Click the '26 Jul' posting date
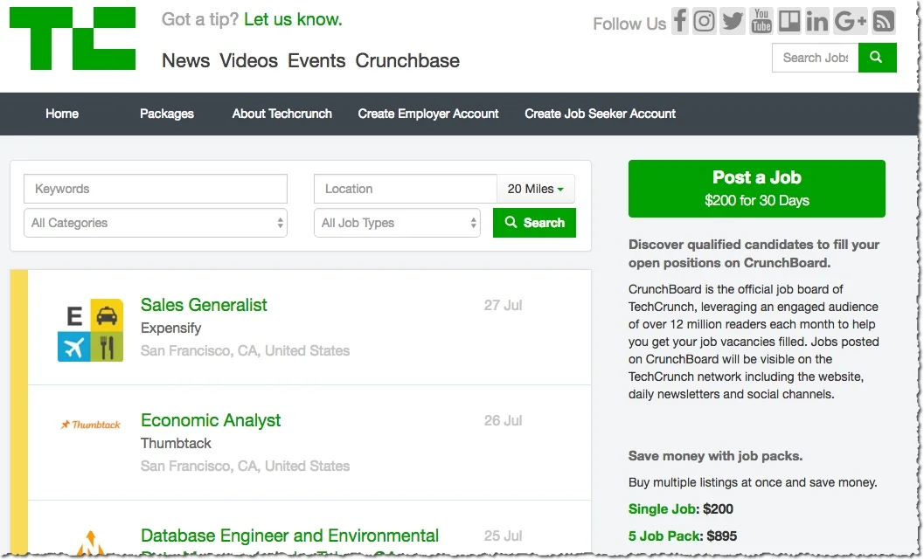Viewport: 924px width, 560px height. pyautogui.click(x=504, y=420)
